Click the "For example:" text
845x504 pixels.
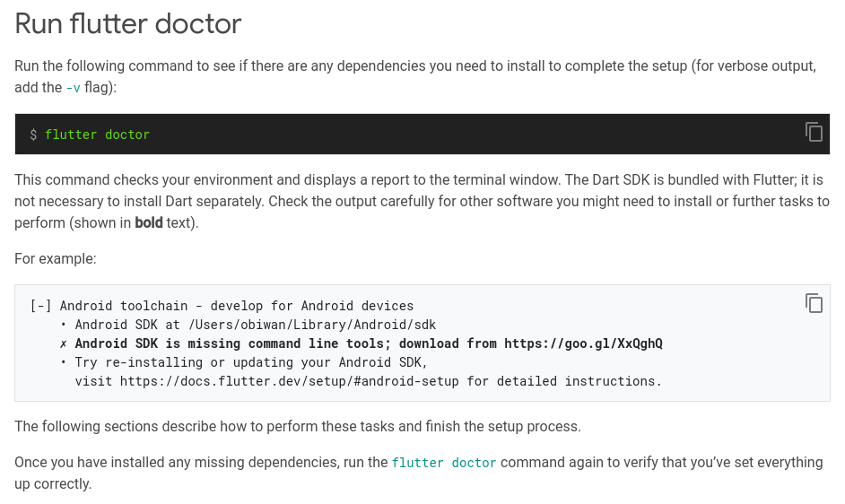[x=56, y=259]
